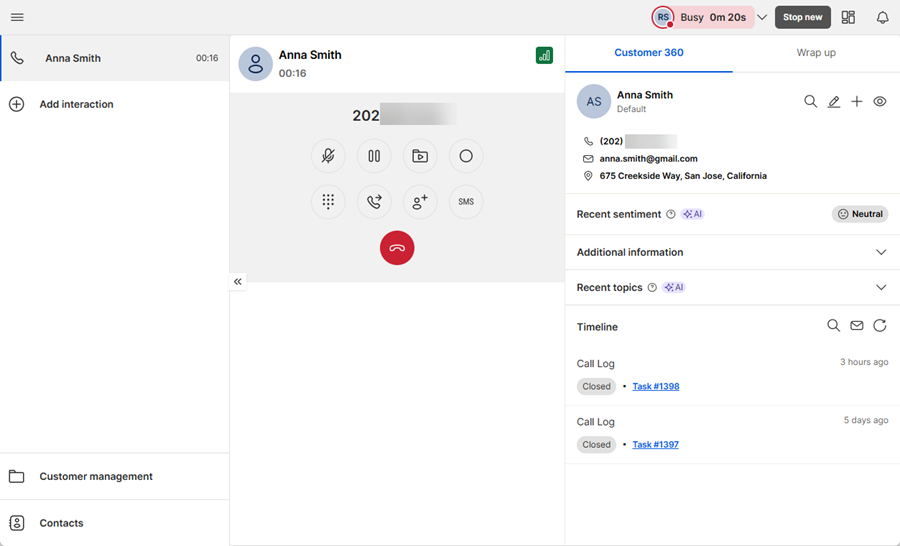
Task: Add a participant to the call
Action: click(x=420, y=202)
